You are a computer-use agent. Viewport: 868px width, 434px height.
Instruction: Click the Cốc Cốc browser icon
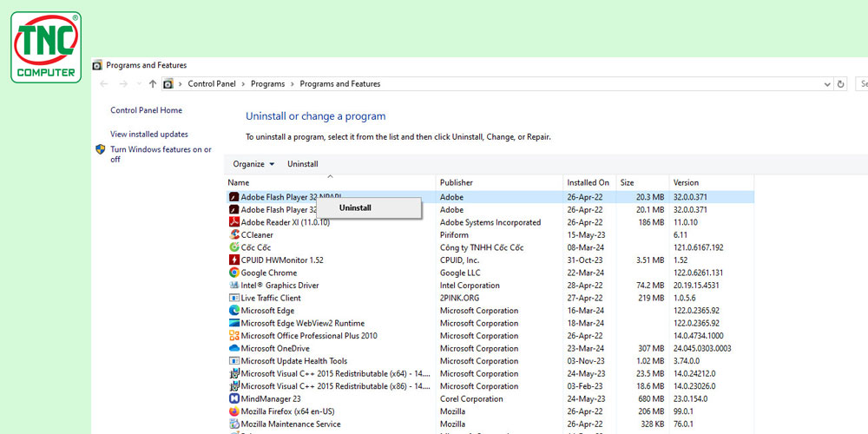click(x=233, y=247)
